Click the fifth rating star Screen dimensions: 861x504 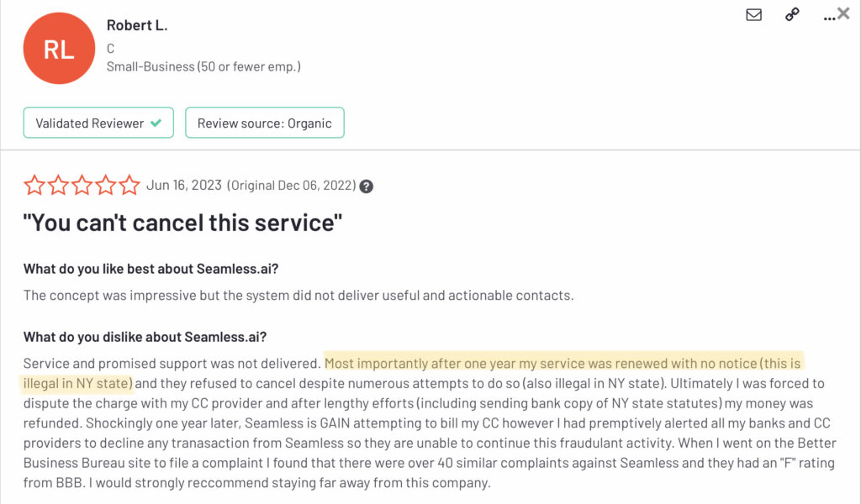[x=129, y=186]
